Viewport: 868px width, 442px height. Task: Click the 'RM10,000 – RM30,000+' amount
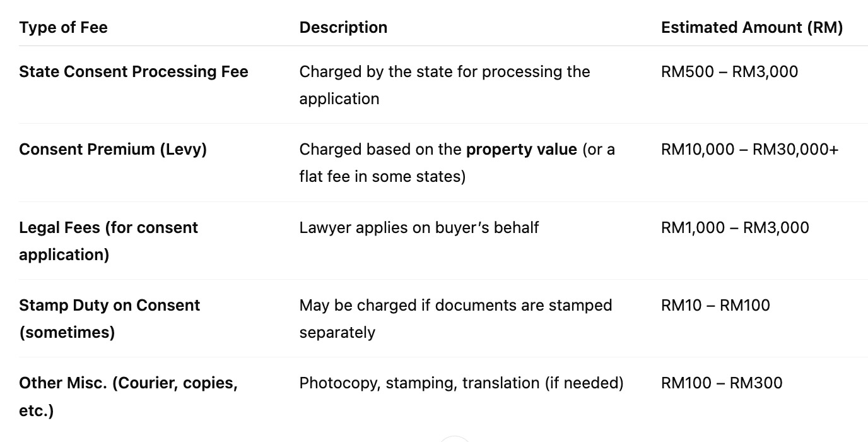750,150
